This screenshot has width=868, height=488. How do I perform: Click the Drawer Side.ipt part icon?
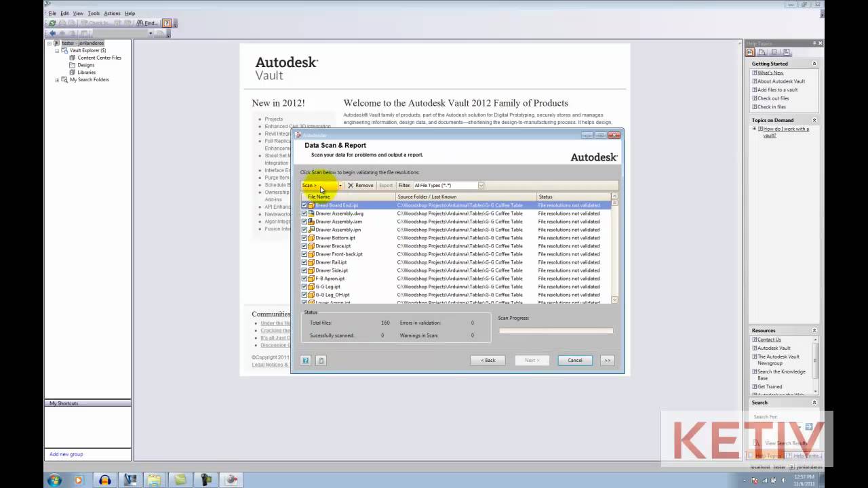[311, 270]
